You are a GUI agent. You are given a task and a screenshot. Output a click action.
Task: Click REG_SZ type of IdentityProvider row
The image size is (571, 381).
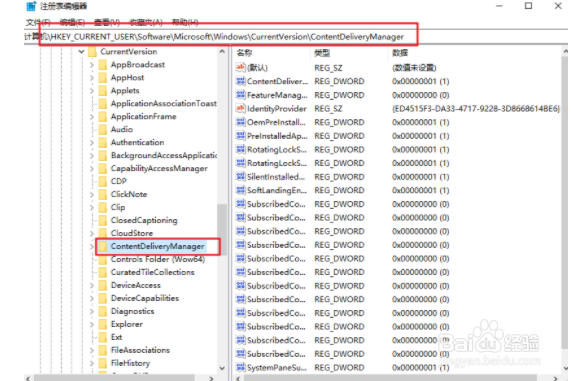click(328, 109)
